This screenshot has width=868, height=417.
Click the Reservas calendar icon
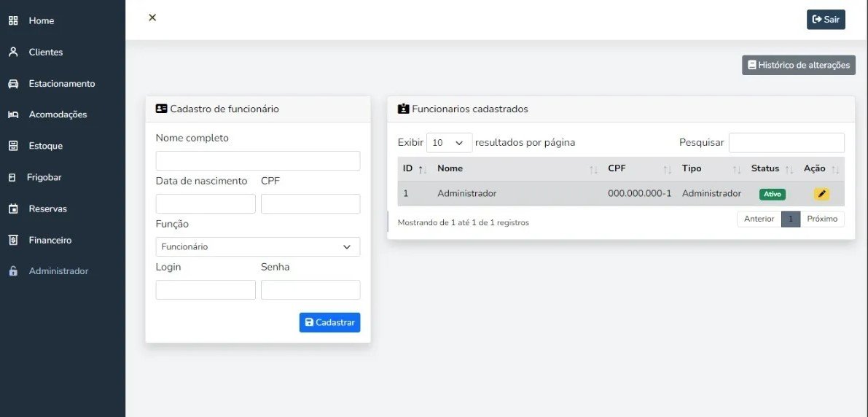[13, 208]
